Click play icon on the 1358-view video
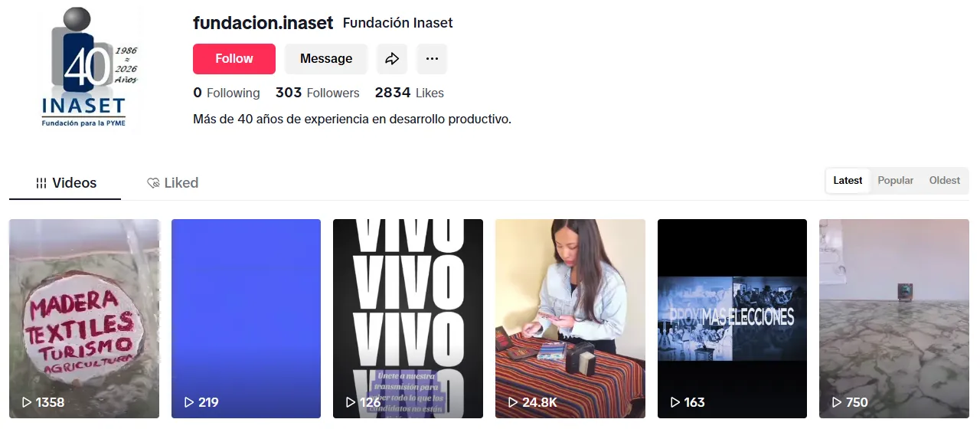 pyautogui.click(x=26, y=402)
